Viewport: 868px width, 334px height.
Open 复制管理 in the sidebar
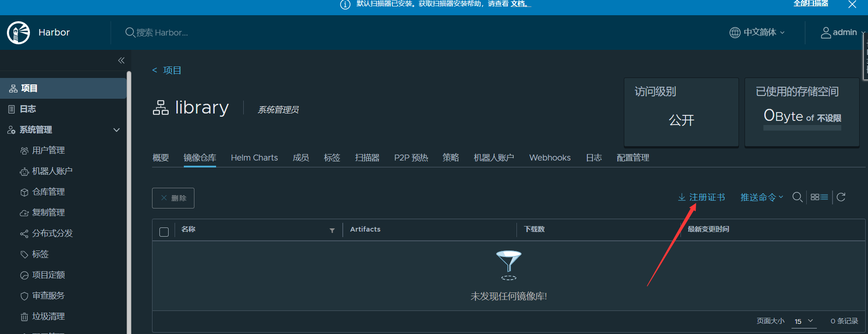(x=48, y=213)
